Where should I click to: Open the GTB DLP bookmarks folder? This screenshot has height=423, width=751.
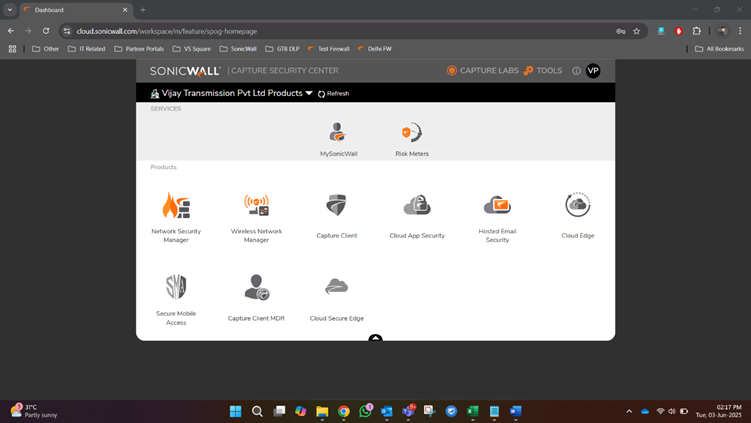pos(283,49)
